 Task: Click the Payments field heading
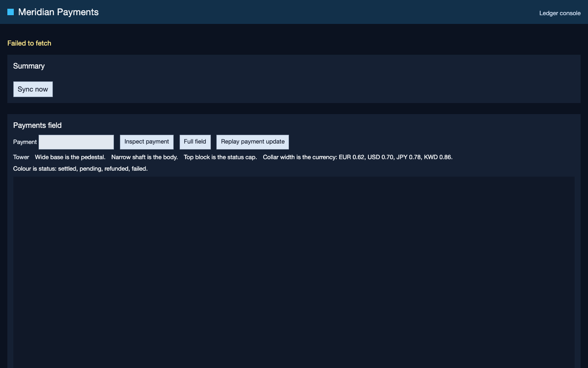pyautogui.click(x=37, y=125)
